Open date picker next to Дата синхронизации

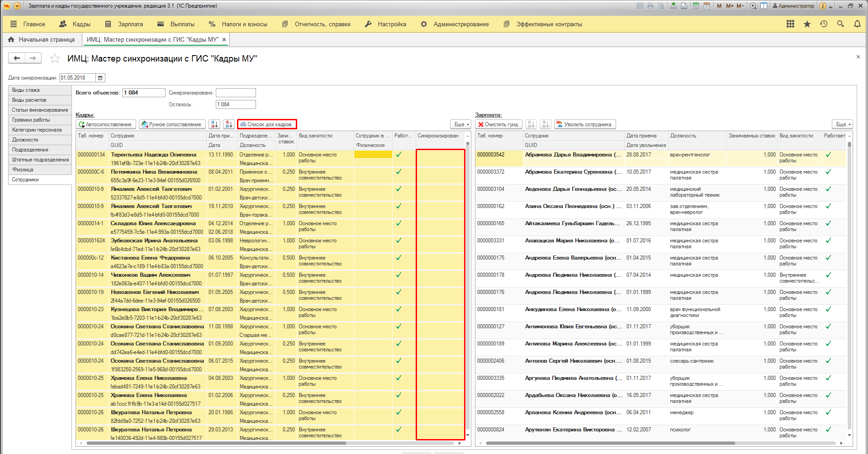[100, 78]
